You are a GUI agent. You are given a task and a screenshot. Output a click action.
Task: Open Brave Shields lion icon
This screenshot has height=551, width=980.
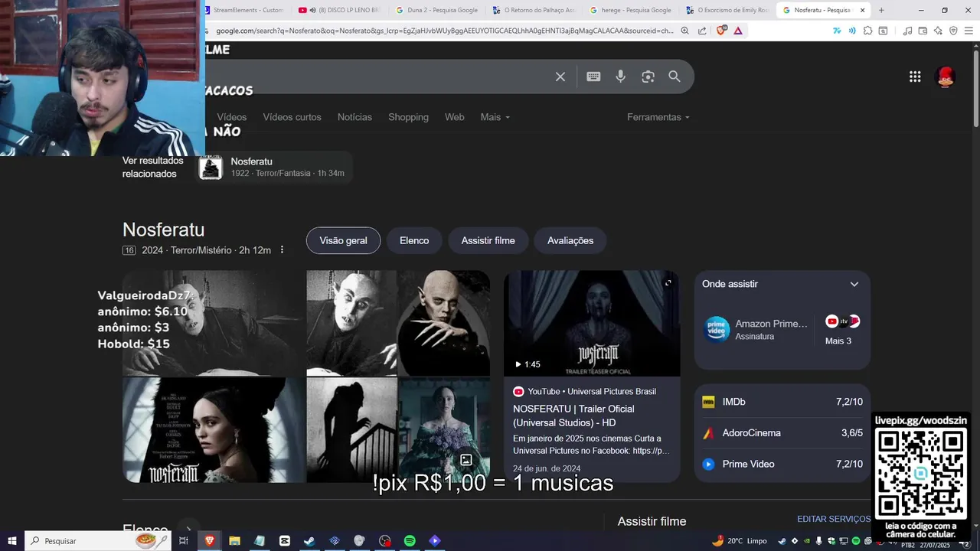[x=721, y=31]
